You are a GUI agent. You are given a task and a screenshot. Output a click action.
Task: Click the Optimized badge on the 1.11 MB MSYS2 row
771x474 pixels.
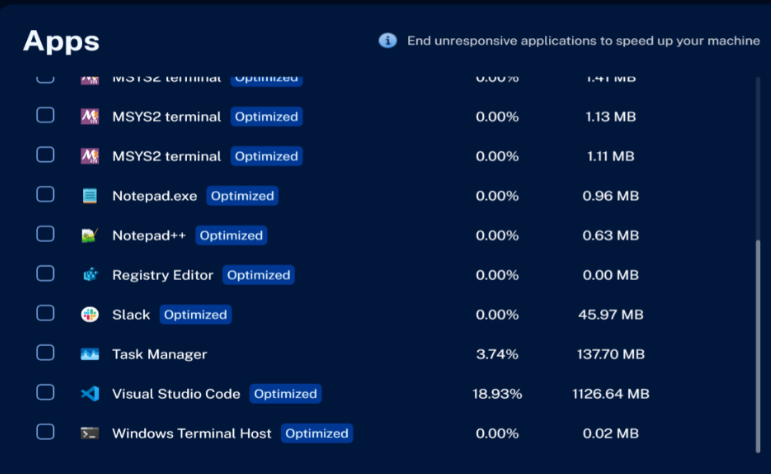pos(267,156)
